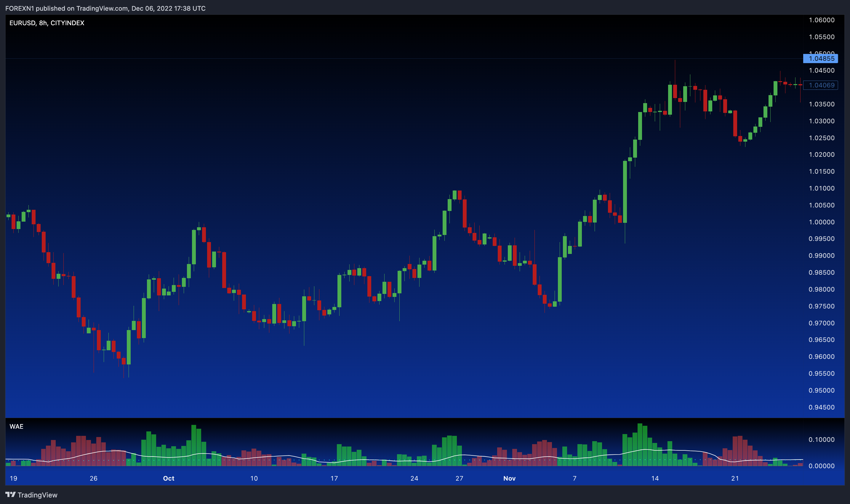Click the 1.04500 price axis label
The width and height of the screenshot is (850, 504).
[822, 70]
